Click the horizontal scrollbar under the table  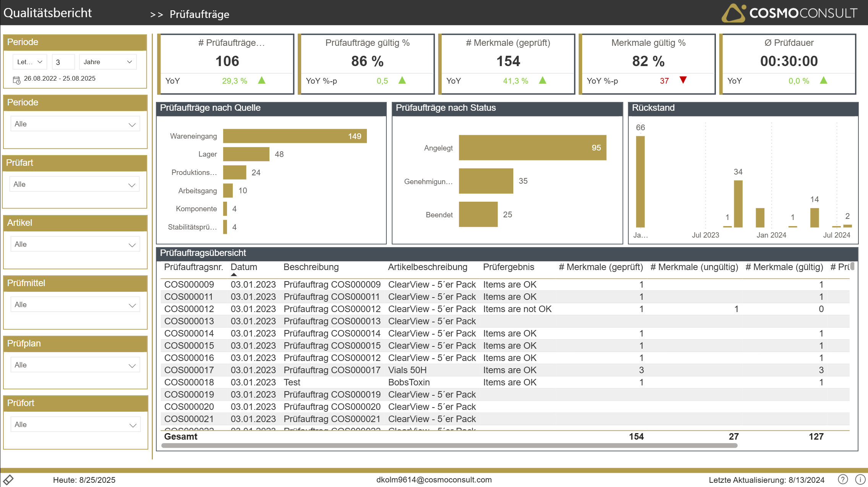click(x=449, y=445)
